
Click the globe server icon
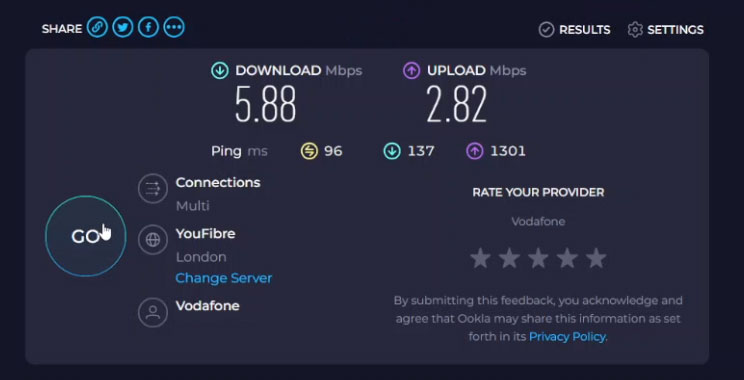153,240
